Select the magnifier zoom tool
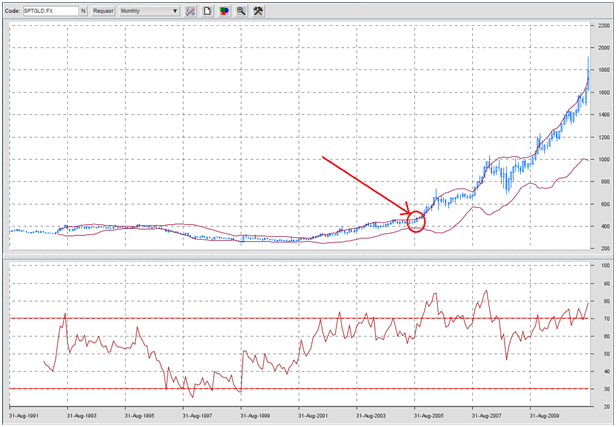This screenshot has height=427, width=616. click(241, 11)
